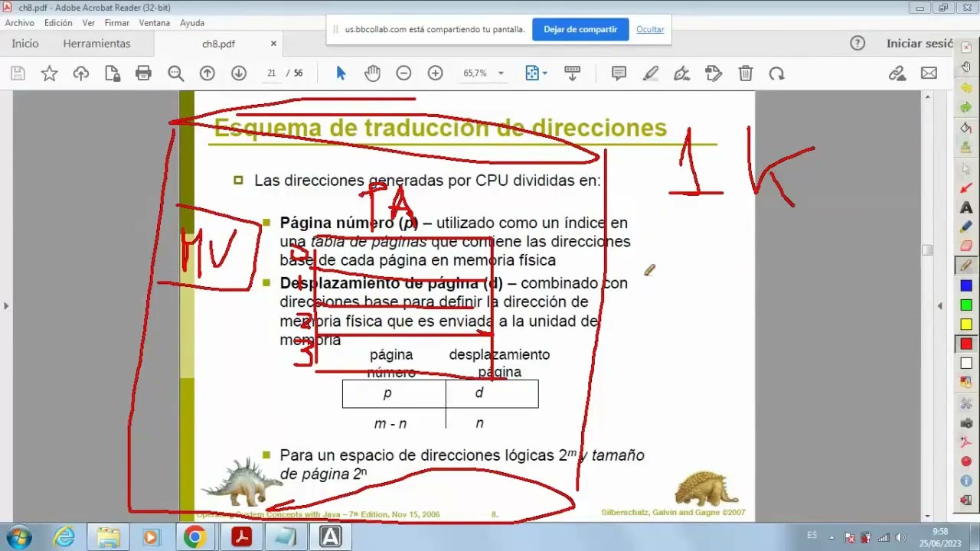Go to next page arrow
Screen dimensions: 980x551
tap(239, 73)
